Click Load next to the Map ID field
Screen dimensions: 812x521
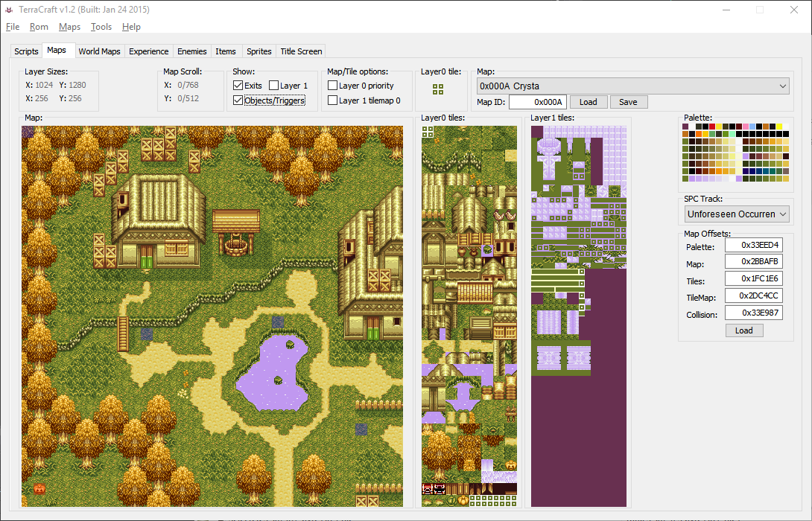coord(589,102)
